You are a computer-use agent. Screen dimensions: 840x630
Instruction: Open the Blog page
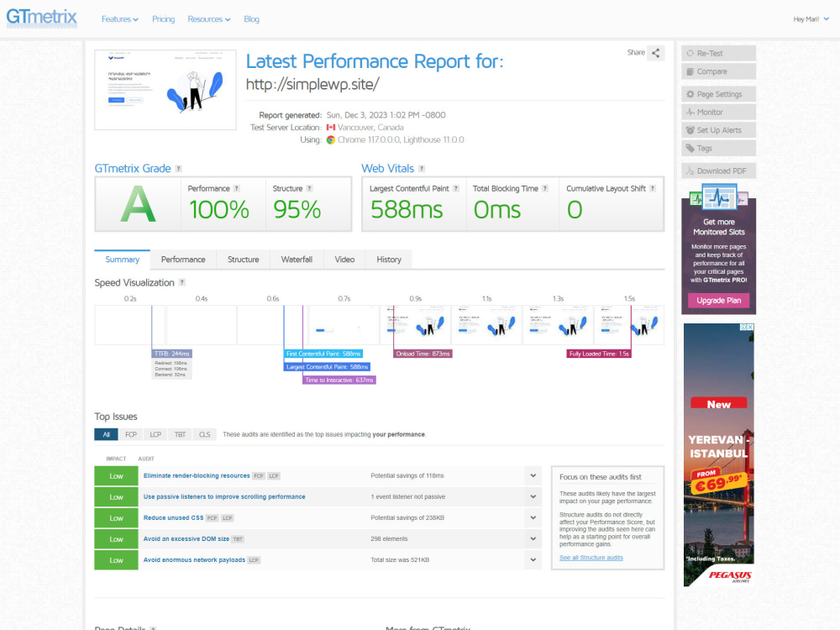(x=251, y=19)
